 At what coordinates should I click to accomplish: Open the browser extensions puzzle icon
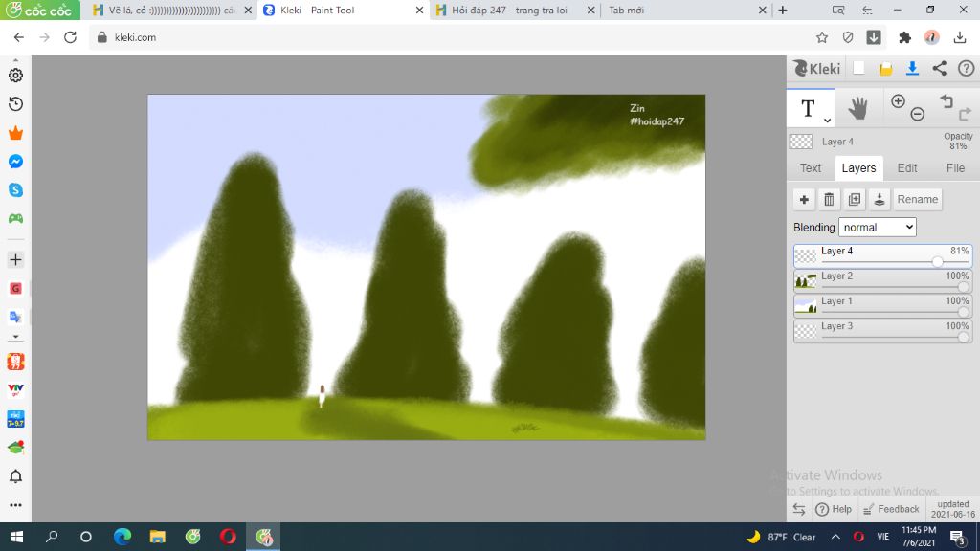coord(904,37)
